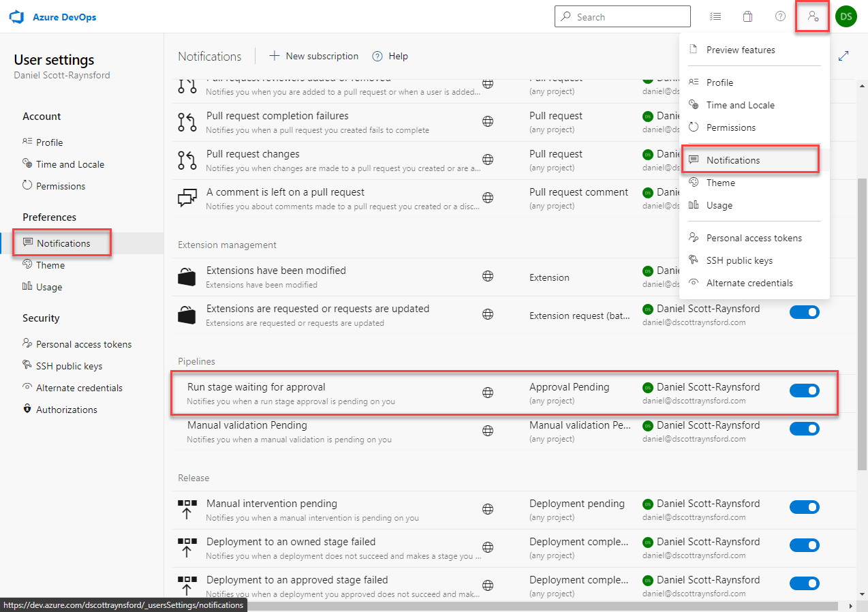Click 'Extensions have been modified' subscription title
Image resolution: width=868 pixels, height=612 pixels.
coord(276,271)
